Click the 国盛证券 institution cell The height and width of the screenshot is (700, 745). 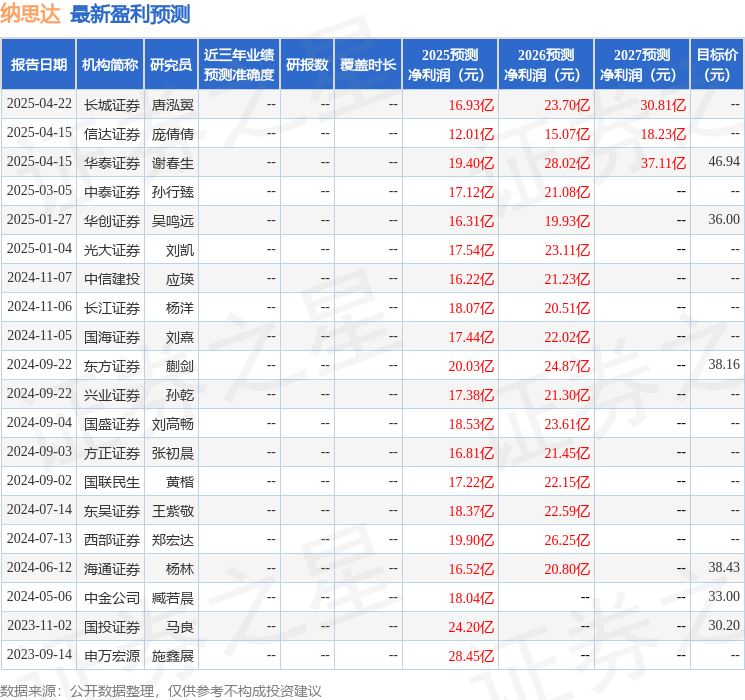112,424
